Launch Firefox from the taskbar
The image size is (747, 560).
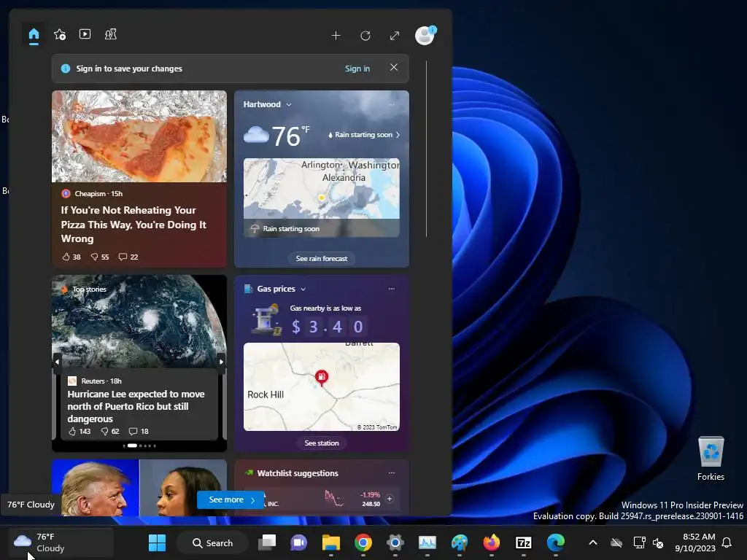[x=491, y=542]
